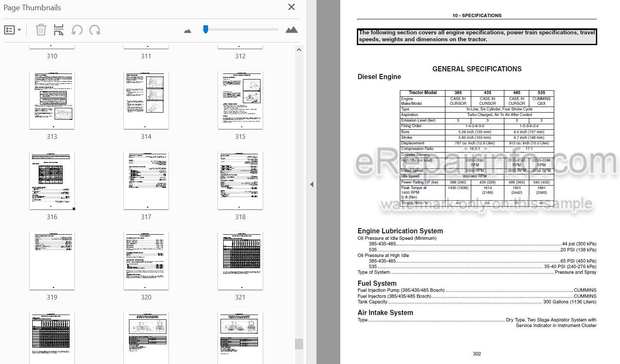Click the thumbnail panel scrollbar handle
This screenshot has width=620, height=364.
(299, 344)
